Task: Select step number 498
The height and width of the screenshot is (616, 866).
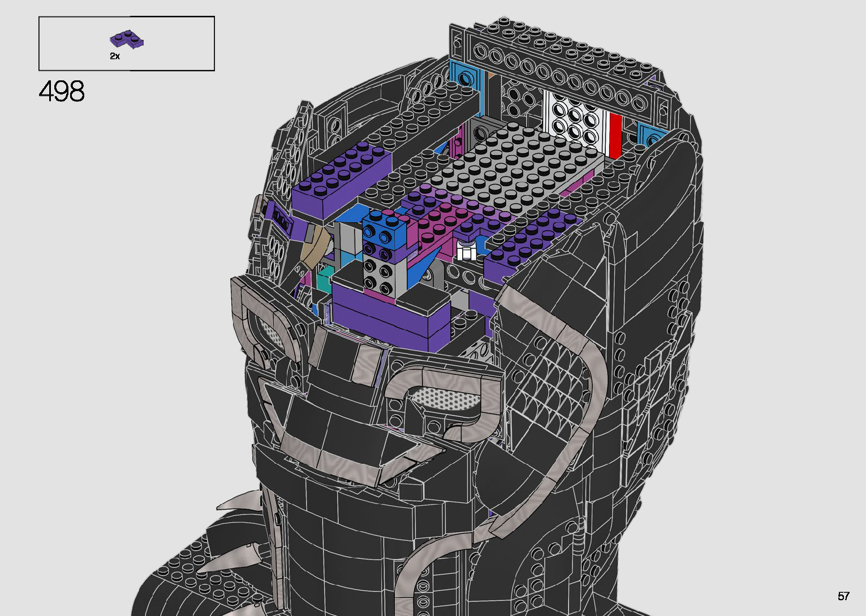Action: point(62,92)
